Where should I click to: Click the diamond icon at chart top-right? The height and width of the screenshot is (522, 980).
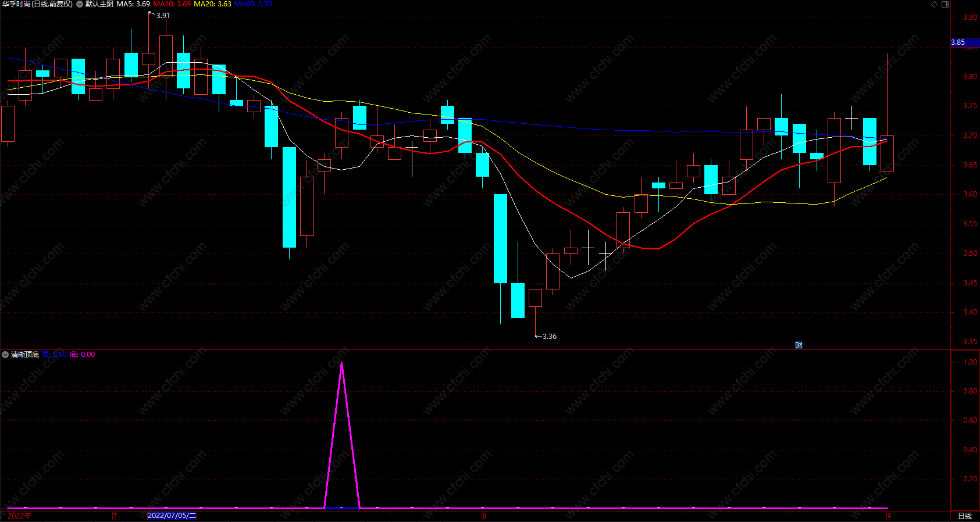tap(935, 4)
